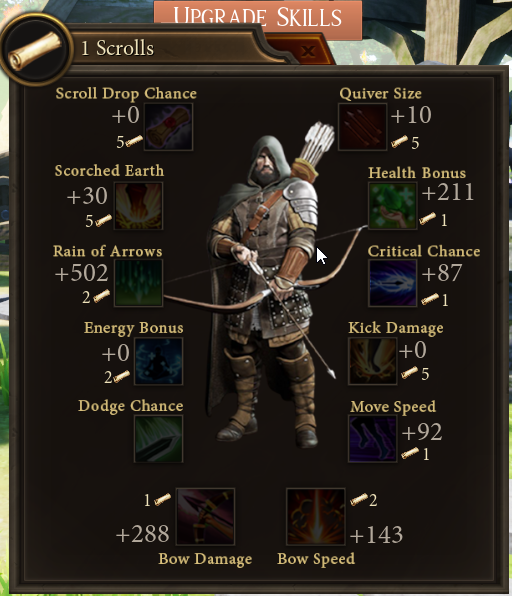Click the Upgrade Skills banner
The width and height of the screenshot is (512, 596).
(258, 17)
